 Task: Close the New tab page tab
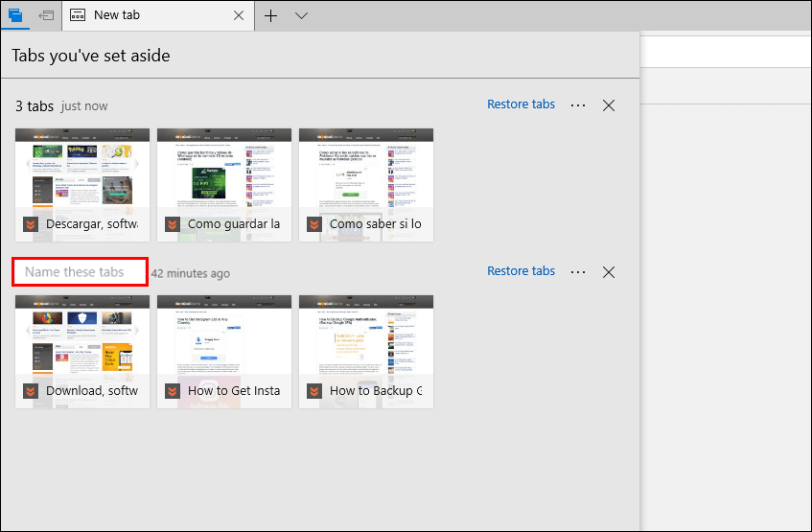pyautogui.click(x=239, y=15)
